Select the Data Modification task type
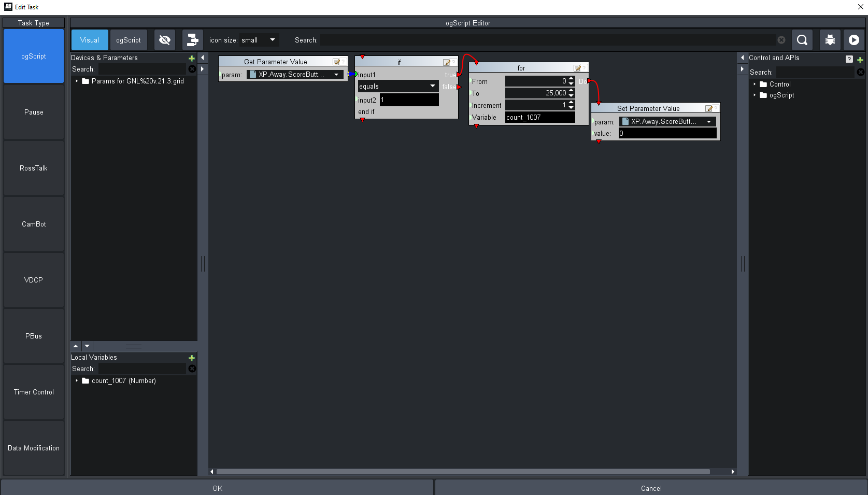The image size is (868, 495). [34, 448]
